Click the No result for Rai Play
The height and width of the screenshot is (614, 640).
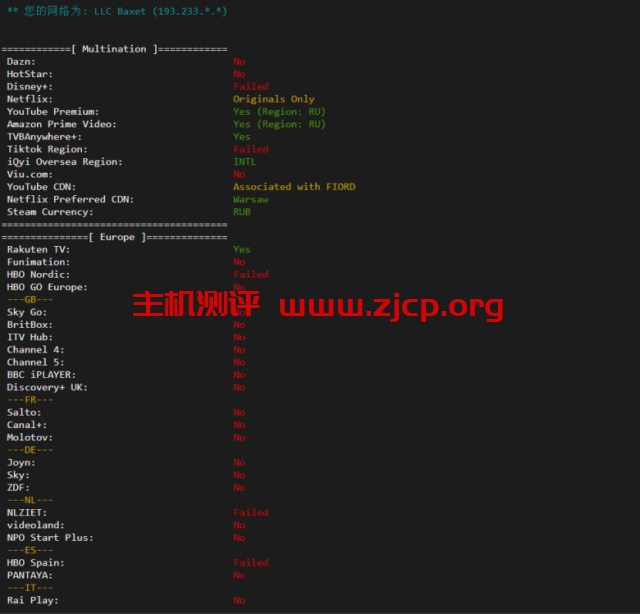[239, 601]
